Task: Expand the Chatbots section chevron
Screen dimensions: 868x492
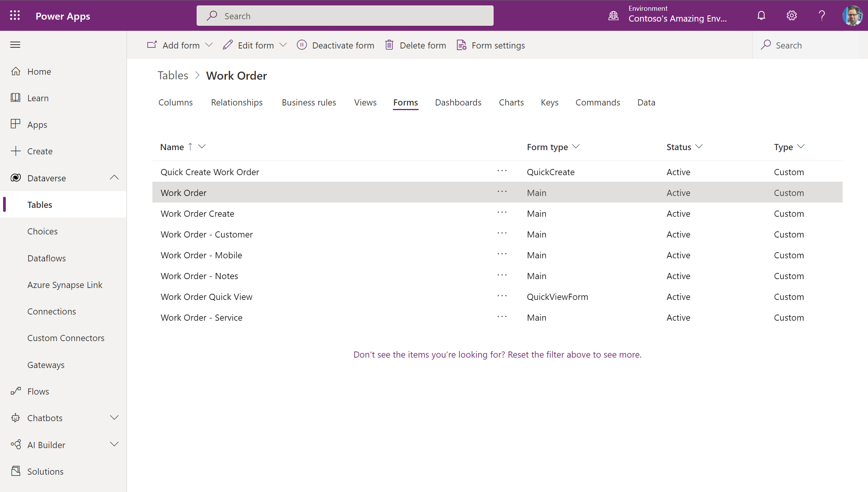Action: click(x=114, y=418)
